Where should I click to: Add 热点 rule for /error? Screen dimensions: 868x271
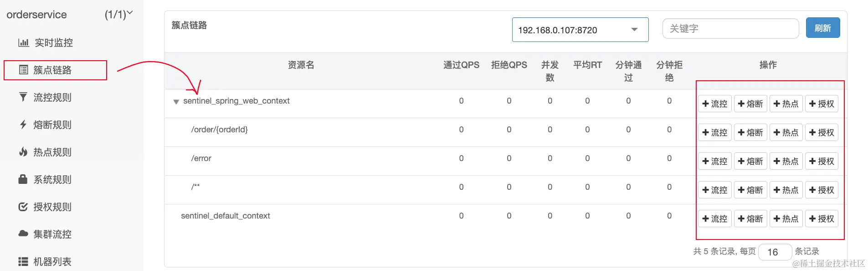786,161
